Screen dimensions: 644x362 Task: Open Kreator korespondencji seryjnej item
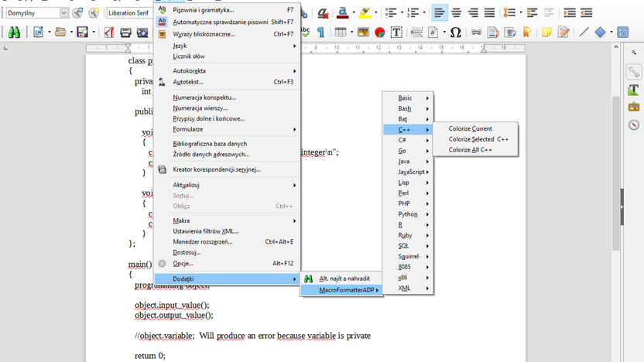click(227, 169)
